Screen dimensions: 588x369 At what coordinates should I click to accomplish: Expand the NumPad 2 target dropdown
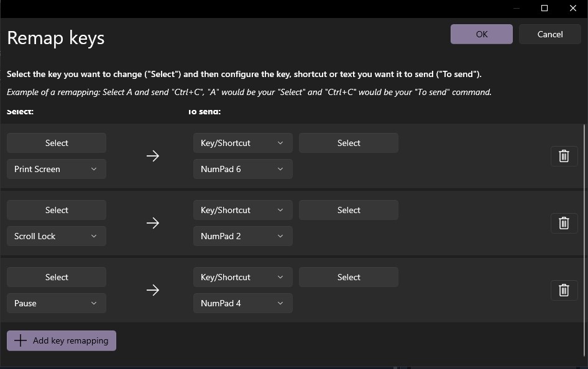point(242,236)
